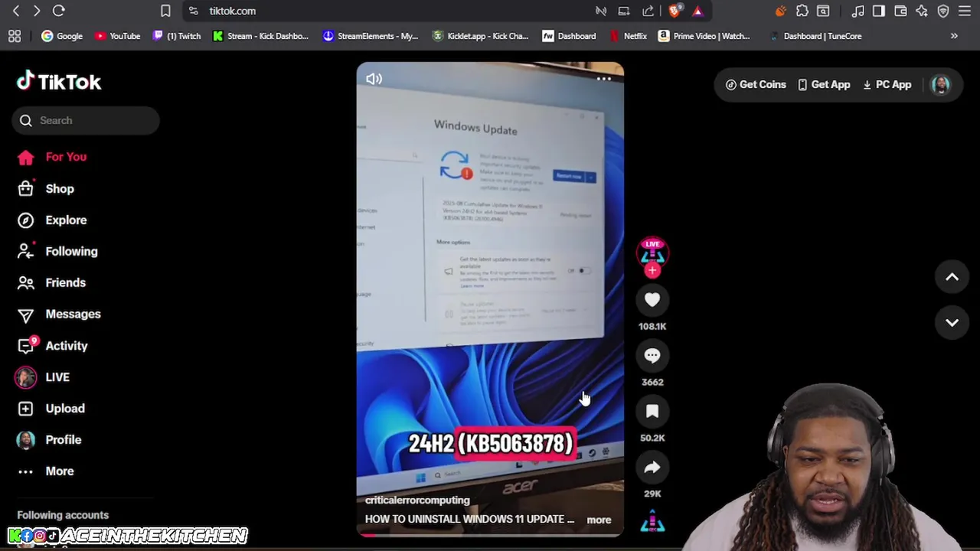Open Brave Leo AI sparkle icon
Viewport: 980px width, 551px height.
click(922, 11)
